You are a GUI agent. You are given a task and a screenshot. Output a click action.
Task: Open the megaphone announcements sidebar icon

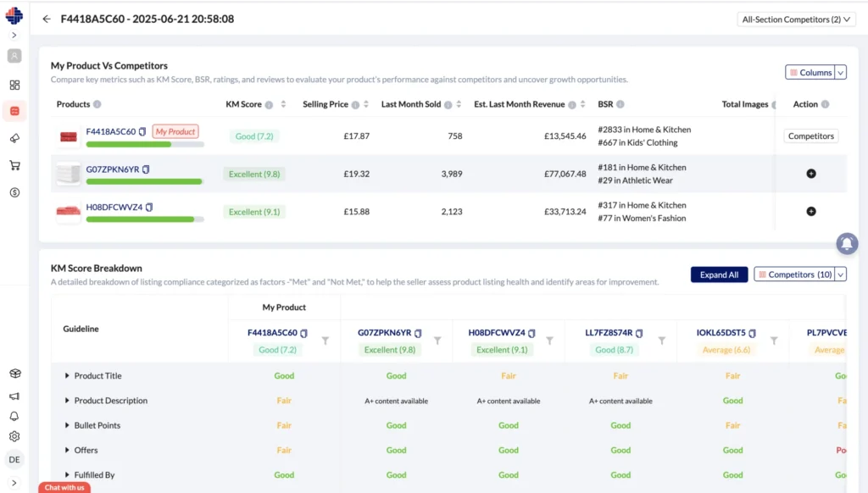pyautogui.click(x=14, y=396)
